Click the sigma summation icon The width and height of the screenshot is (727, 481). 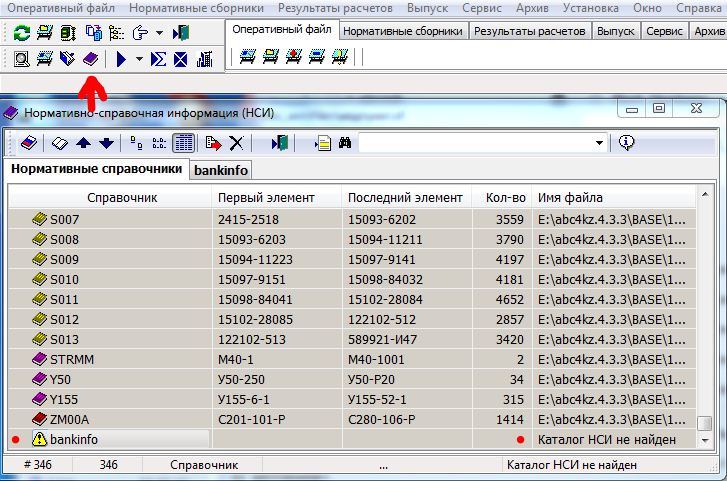click(x=159, y=60)
